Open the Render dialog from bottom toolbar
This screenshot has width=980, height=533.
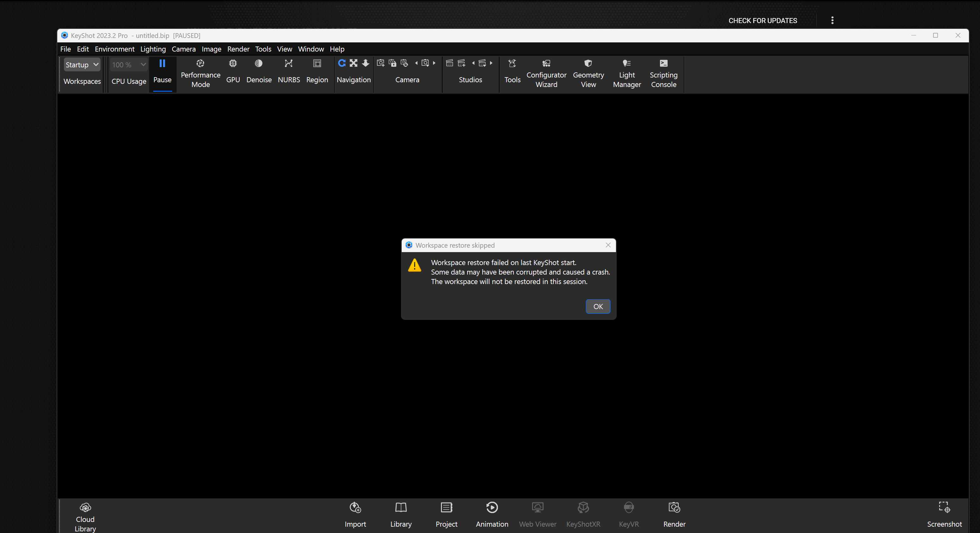674,515
